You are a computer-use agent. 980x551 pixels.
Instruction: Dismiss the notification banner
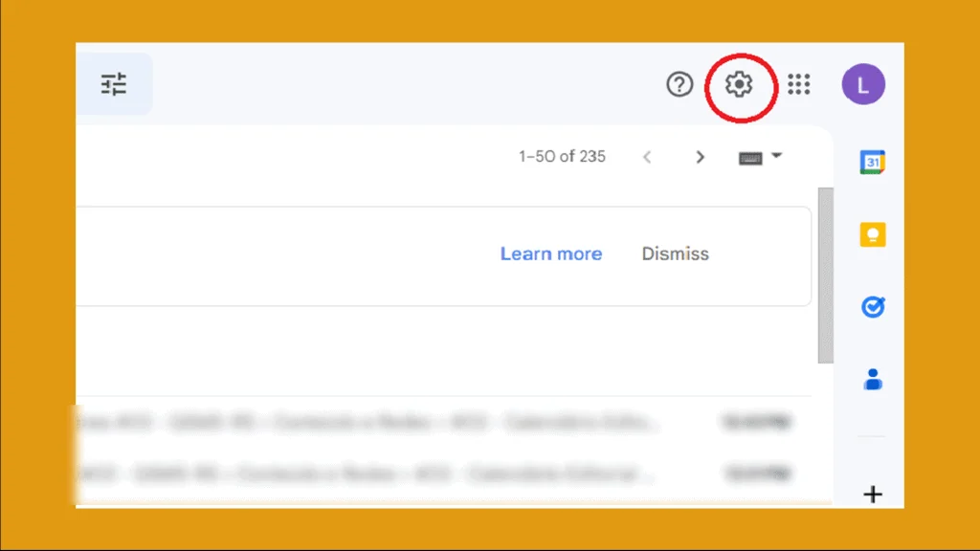click(x=675, y=253)
